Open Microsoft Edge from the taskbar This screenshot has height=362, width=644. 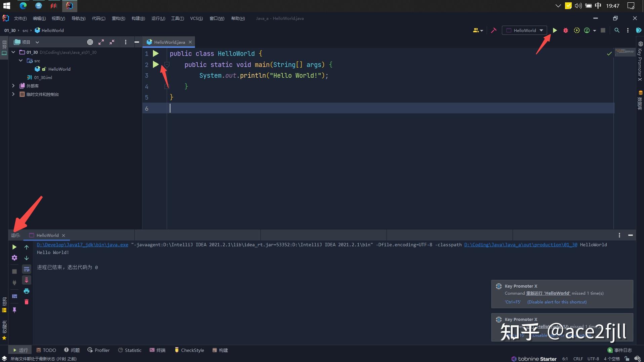pos(23,6)
